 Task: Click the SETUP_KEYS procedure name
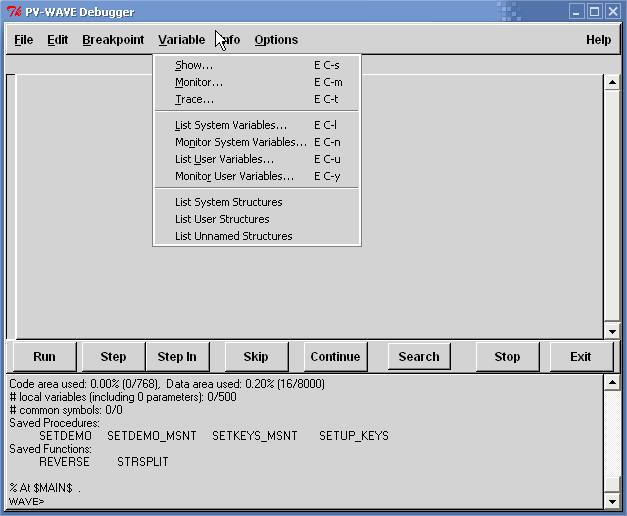coord(353,436)
